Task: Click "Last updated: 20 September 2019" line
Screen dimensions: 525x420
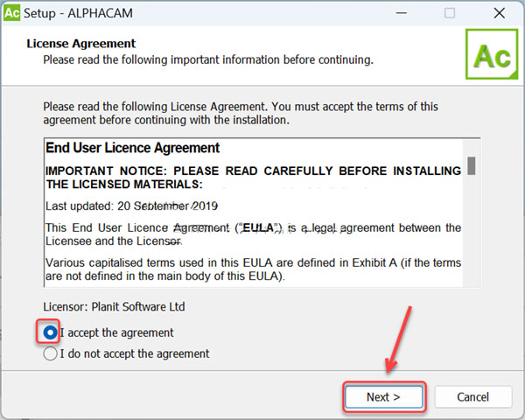Action: click(x=131, y=206)
